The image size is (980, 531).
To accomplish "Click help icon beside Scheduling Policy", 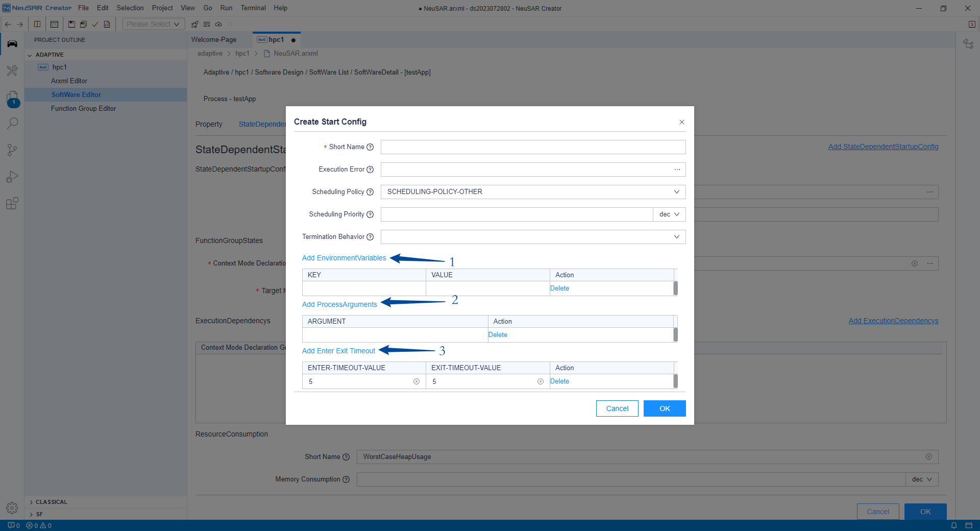I will 370,192.
